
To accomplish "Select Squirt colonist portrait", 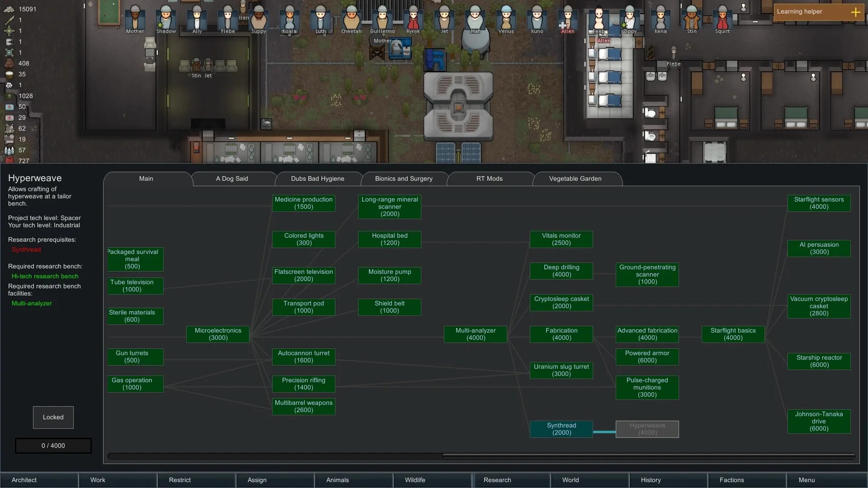I will coord(722,19).
